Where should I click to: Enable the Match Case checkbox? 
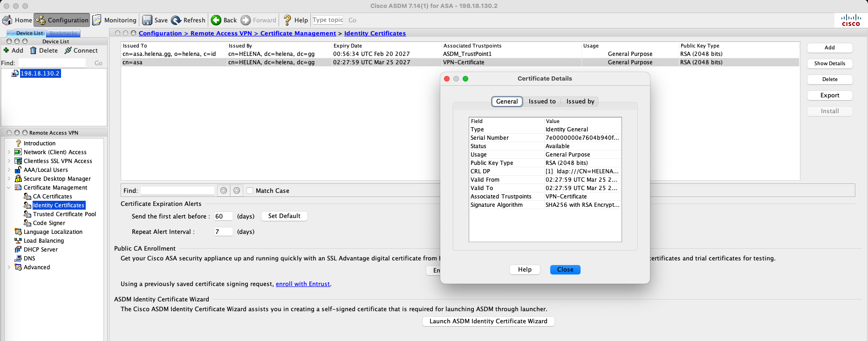point(250,191)
